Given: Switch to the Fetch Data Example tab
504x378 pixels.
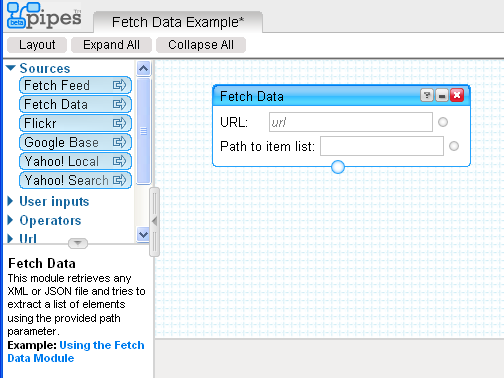Looking at the screenshot, I should 178,22.
